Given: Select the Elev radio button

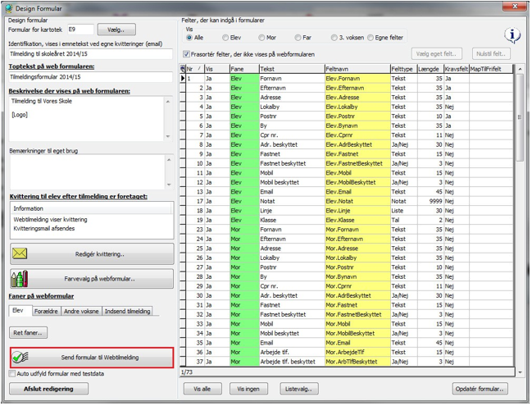Looking at the screenshot, I should pos(225,38).
